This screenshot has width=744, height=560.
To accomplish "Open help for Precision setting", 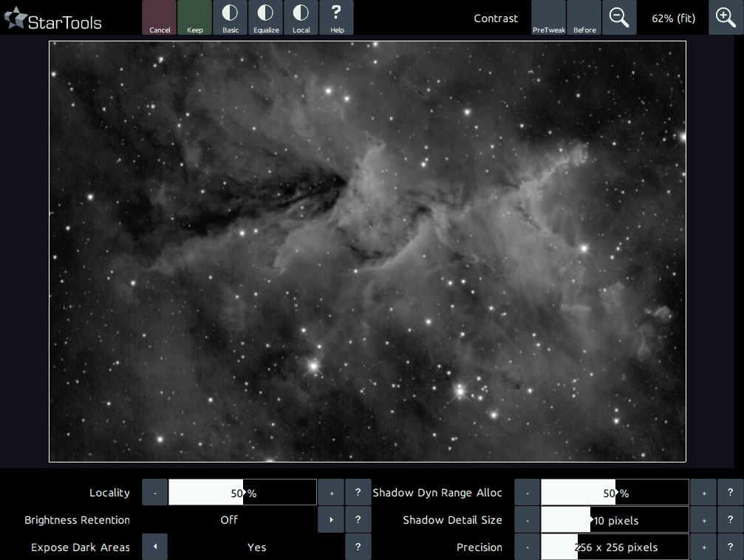I will pyautogui.click(x=731, y=547).
